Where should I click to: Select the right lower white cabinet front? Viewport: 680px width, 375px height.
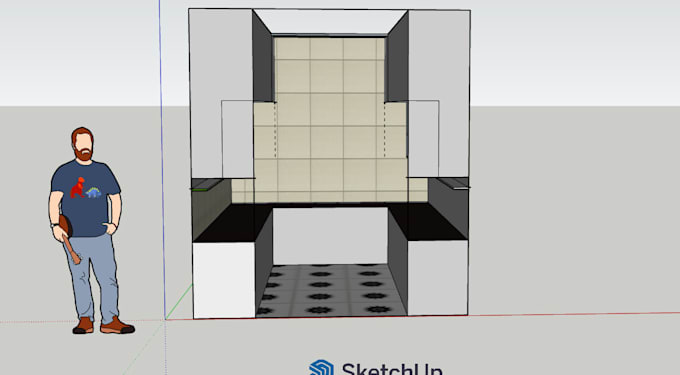click(x=438, y=277)
